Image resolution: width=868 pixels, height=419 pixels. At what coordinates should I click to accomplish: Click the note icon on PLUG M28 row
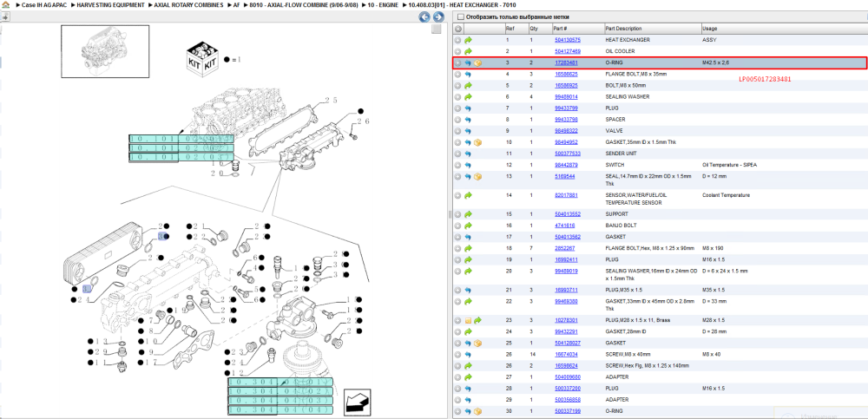[x=469, y=320]
